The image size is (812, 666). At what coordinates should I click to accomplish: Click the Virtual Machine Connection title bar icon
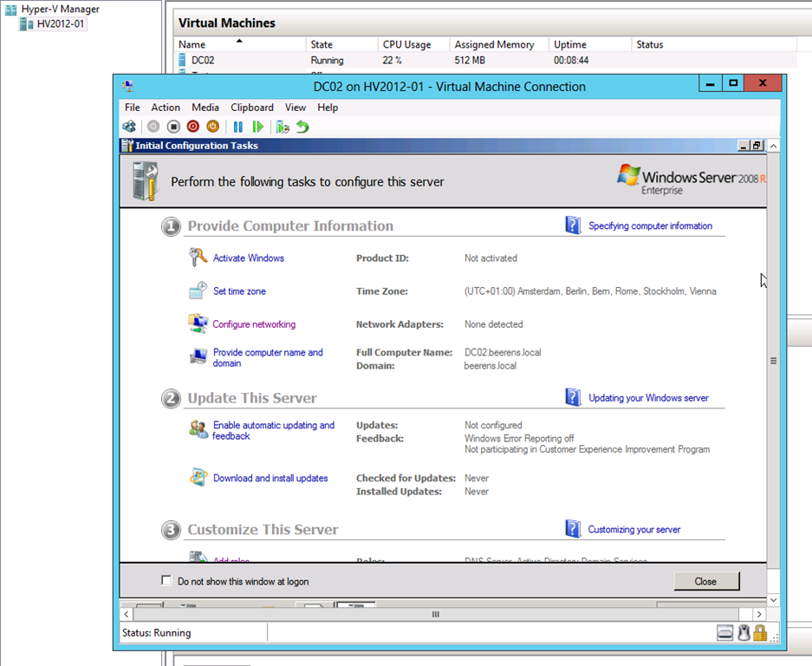[127, 86]
